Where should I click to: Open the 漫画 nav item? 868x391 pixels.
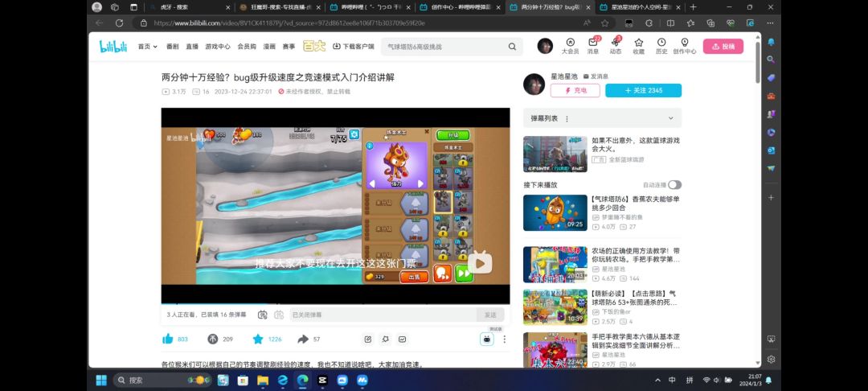(x=269, y=47)
